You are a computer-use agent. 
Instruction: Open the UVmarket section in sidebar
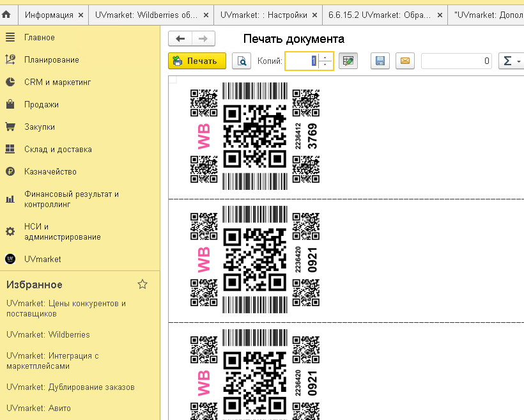coord(42,259)
